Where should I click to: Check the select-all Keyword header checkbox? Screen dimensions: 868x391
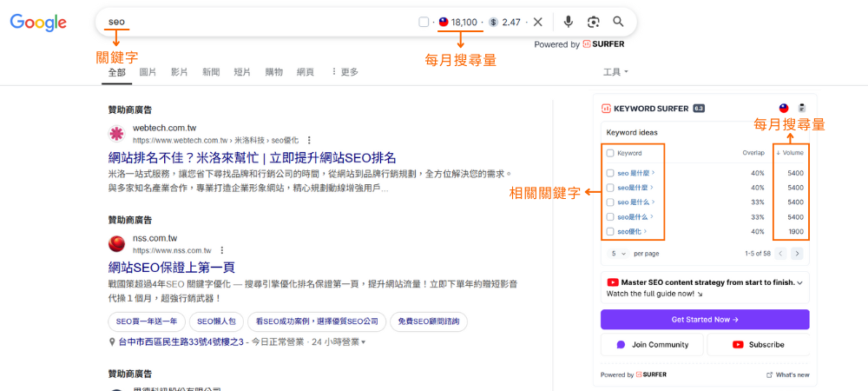tap(610, 153)
